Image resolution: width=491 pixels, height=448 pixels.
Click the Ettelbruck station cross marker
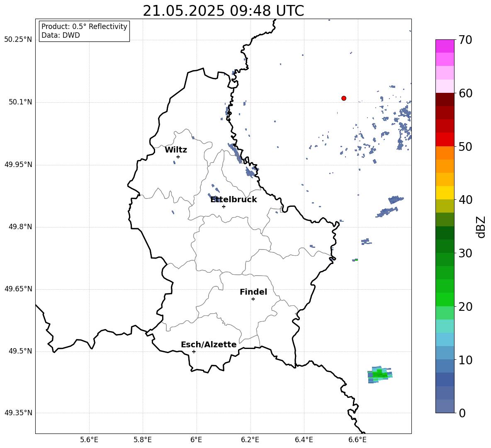tap(224, 206)
